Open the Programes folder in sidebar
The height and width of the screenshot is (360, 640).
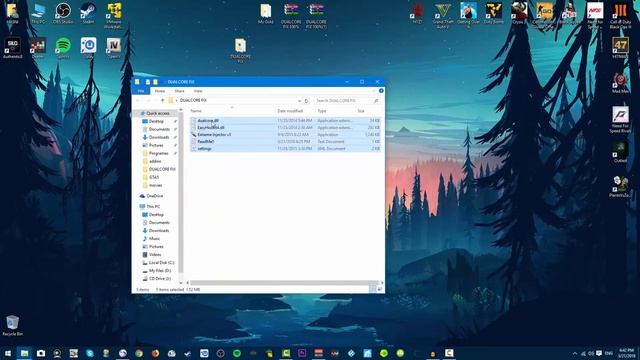pos(158,153)
